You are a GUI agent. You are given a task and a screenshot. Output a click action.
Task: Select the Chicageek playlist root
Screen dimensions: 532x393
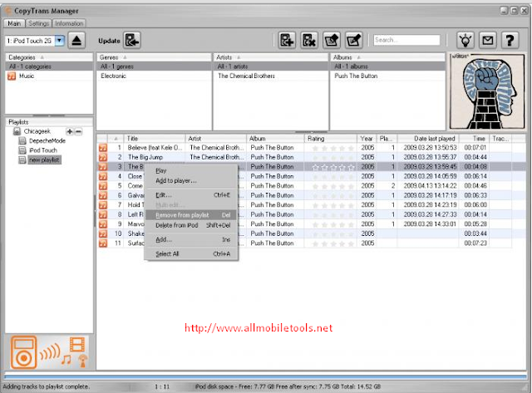click(37, 131)
